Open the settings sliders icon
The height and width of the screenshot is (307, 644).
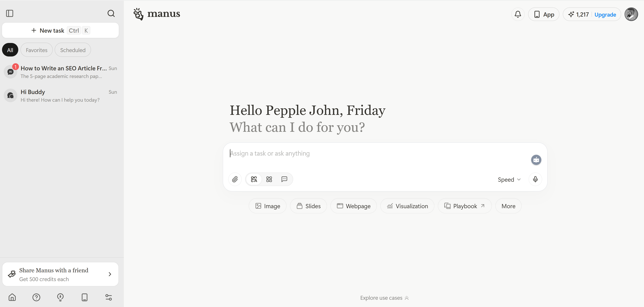click(108, 297)
